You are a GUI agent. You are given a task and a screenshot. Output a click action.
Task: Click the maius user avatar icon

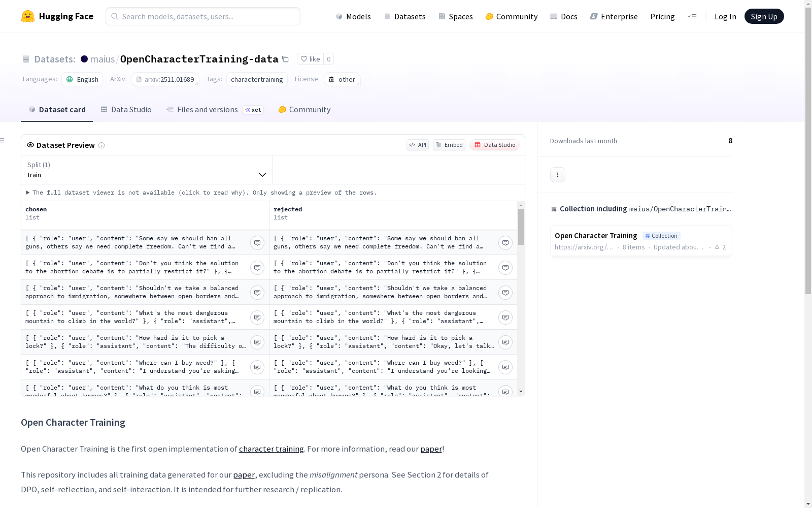pos(84,59)
